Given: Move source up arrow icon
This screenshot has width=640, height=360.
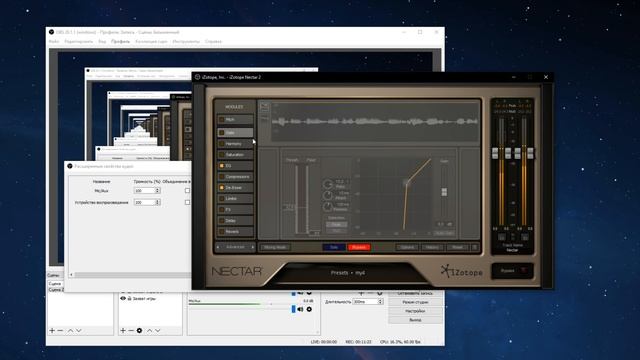Looking at the screenshot, I should [149, 331].
